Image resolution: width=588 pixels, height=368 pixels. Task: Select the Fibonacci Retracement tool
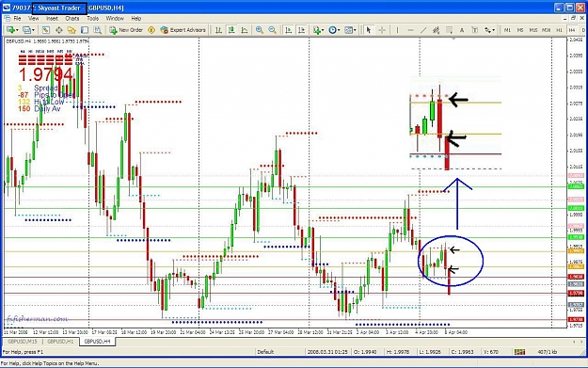coord(449,30)
